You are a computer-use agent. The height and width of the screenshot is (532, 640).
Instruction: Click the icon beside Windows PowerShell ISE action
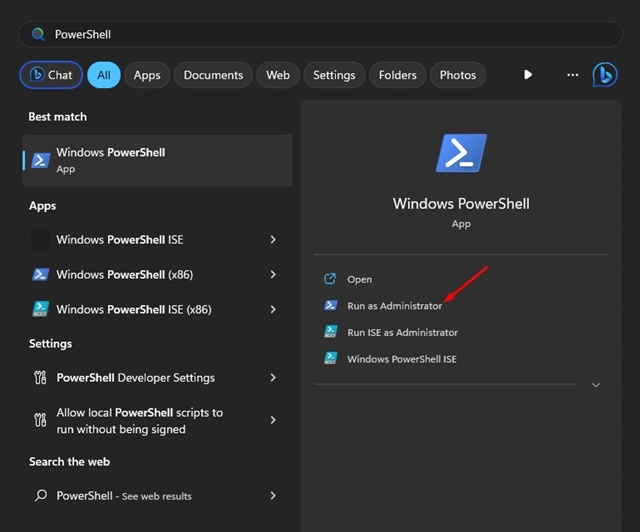click(331, 358)
